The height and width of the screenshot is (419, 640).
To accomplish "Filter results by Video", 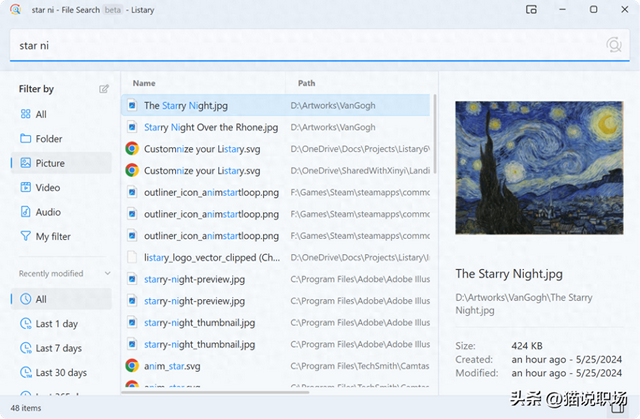I will click(61, 188).
